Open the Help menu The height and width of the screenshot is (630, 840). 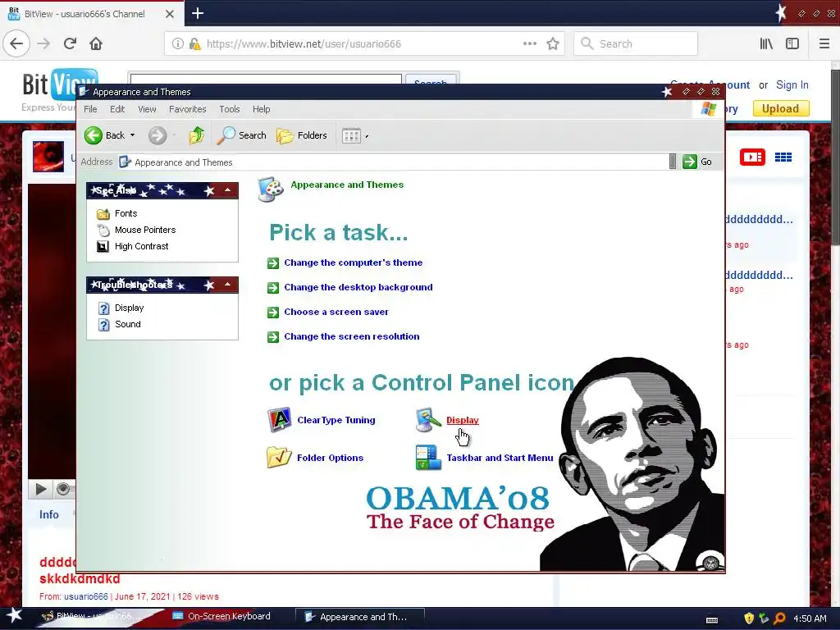tap(262, 109)
